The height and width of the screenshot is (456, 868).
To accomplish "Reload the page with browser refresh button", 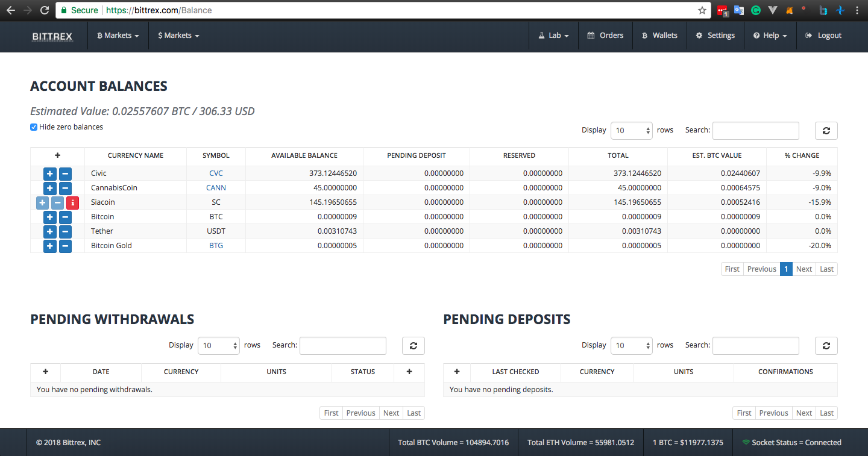I will click(44, 10).
